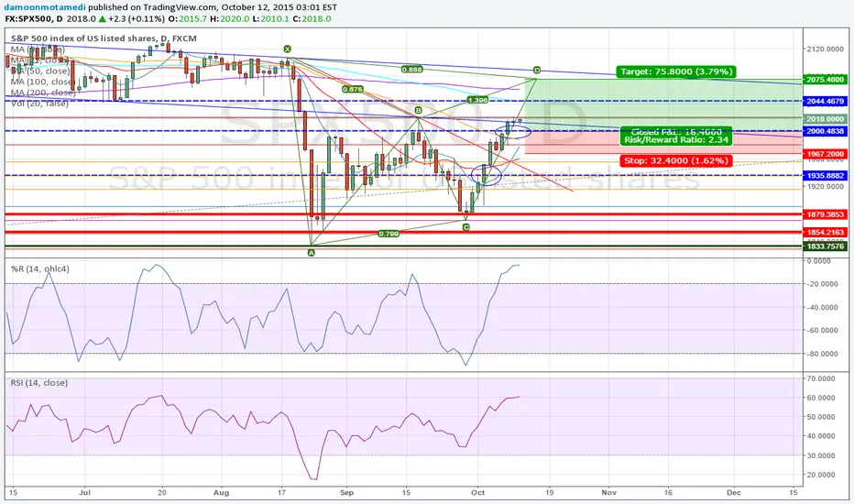
Task: Select the blue 2044.4679 price level tag
Action: point(825,102)
